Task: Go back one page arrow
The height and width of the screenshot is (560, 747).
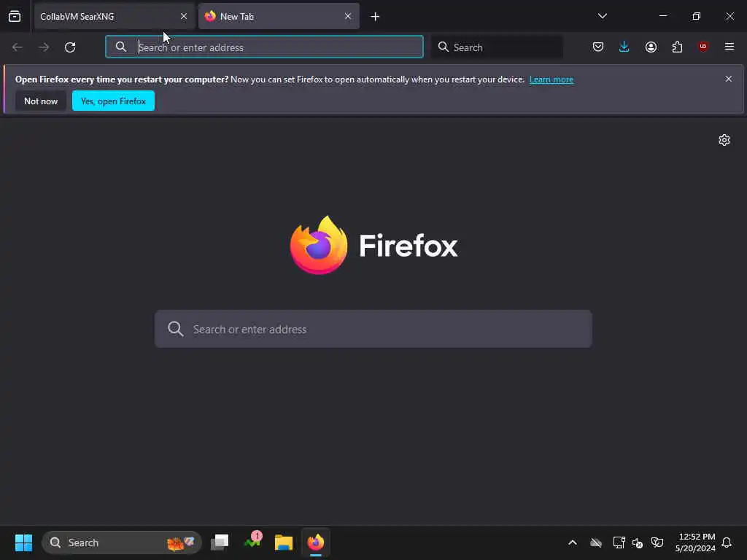Action: (18, 47)
